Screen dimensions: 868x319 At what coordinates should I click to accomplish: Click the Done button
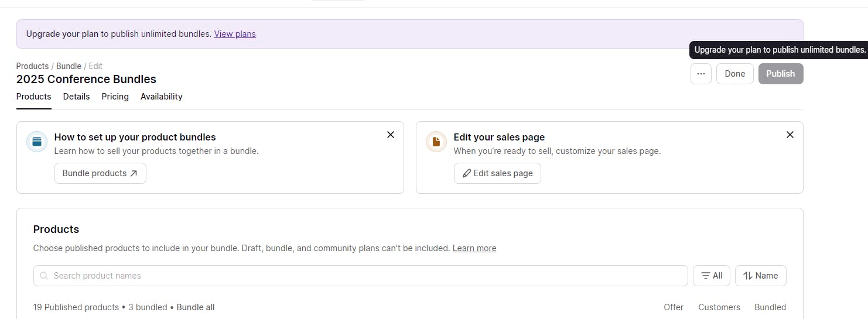735,74
